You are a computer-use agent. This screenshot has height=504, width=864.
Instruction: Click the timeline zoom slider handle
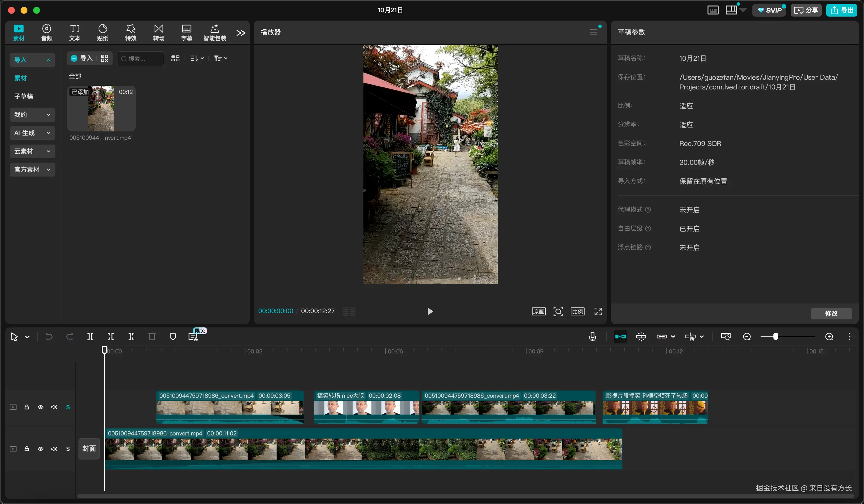point(775,337)
